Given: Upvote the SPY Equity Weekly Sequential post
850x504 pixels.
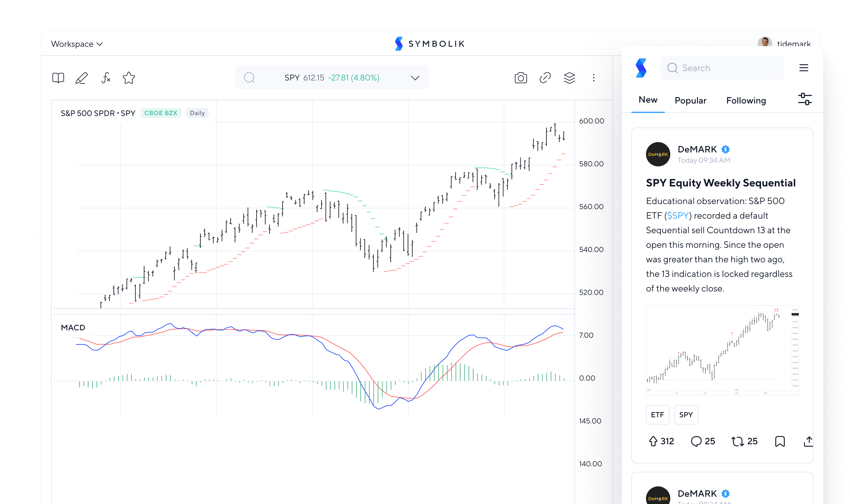Looking at the screenshot, I should point(661,441).
